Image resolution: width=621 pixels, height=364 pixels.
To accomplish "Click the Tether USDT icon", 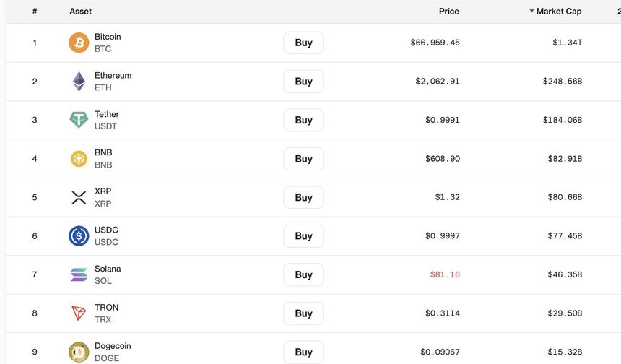I will [x=79, y=120].
